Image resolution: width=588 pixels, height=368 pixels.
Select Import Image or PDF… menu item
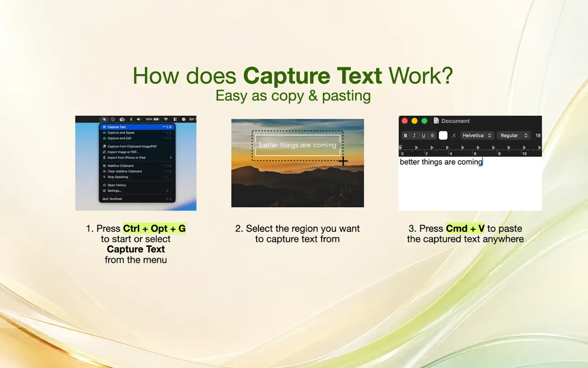click(x=137, y=152)
